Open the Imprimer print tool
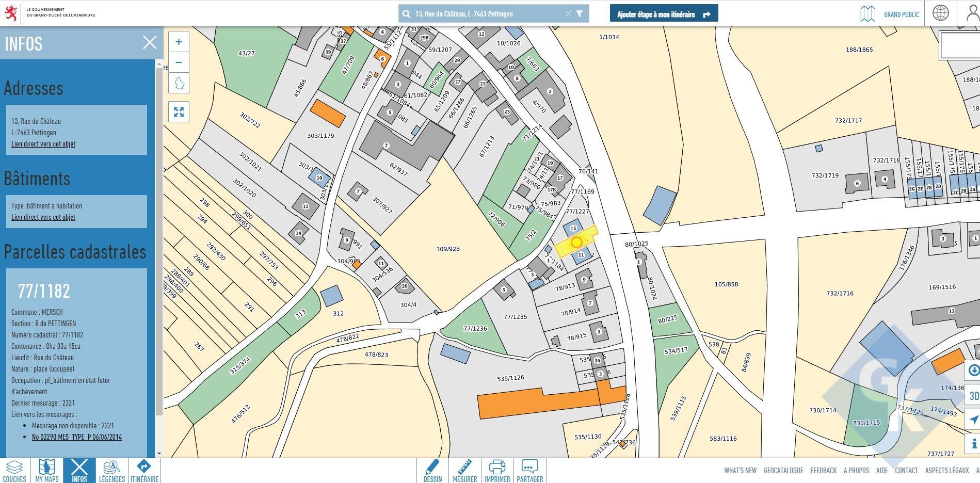Viewport: 980px width, 483px height. pyautogui.click(x=497, y=471)
